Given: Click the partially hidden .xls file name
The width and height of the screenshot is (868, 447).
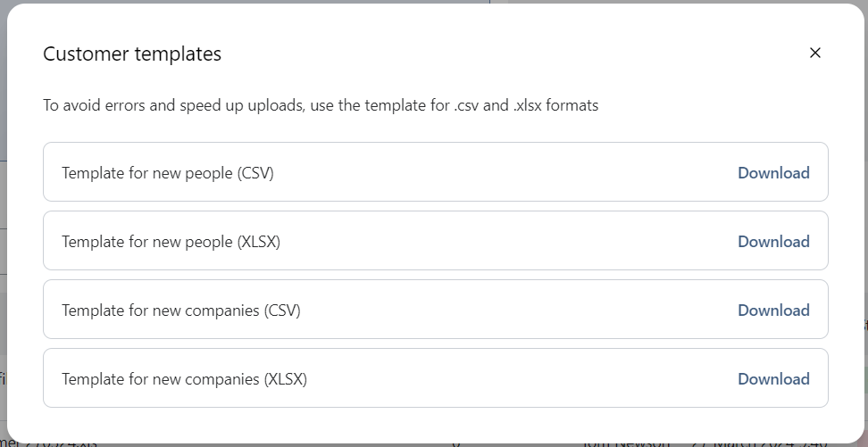Looking at the screenshot, I should pos(54,443).
